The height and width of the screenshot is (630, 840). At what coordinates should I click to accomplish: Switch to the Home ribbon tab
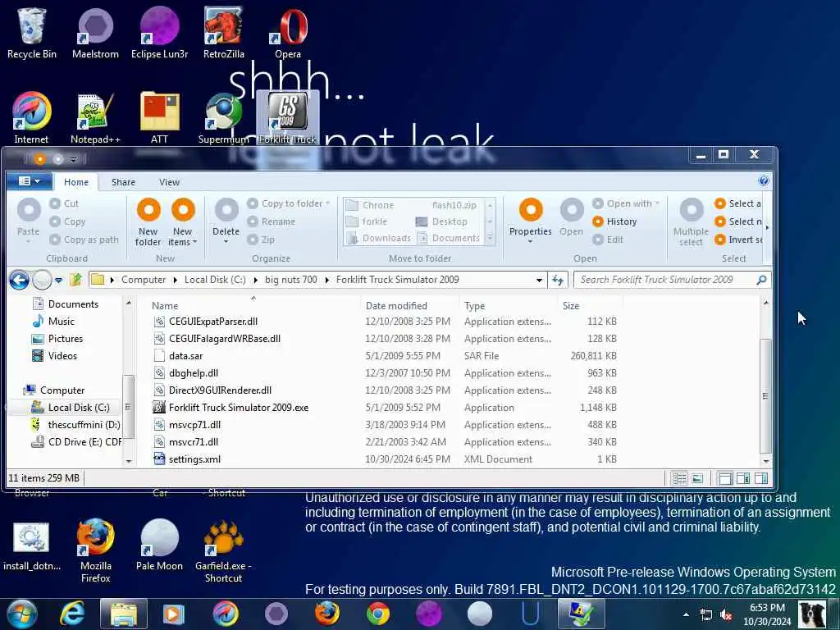(x=76, y=182)
